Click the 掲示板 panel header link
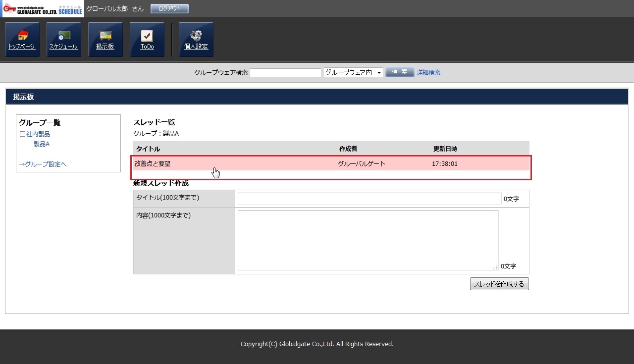The width and height of the screenshot is (634, 364). pyautogui.click(x=23, y=97)
